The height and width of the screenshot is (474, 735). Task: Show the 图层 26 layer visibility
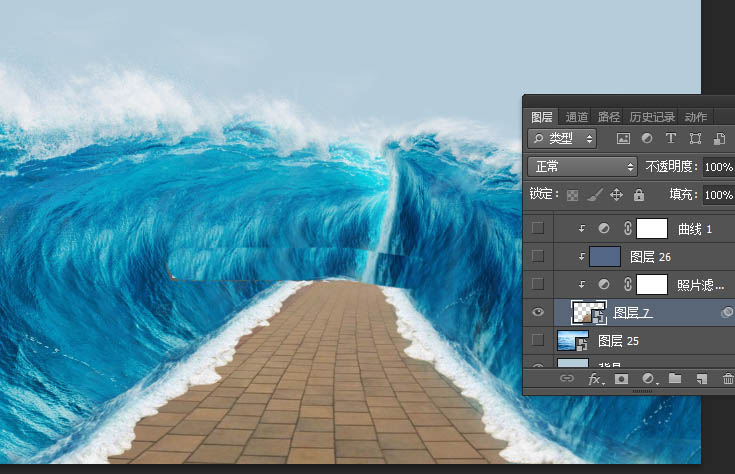tap(538, 256)
